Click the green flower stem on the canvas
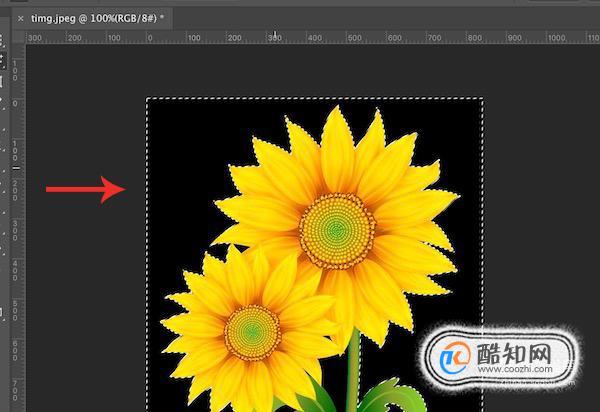The width and height of the screenshot is (600, 412). click(x=353, y=370)
